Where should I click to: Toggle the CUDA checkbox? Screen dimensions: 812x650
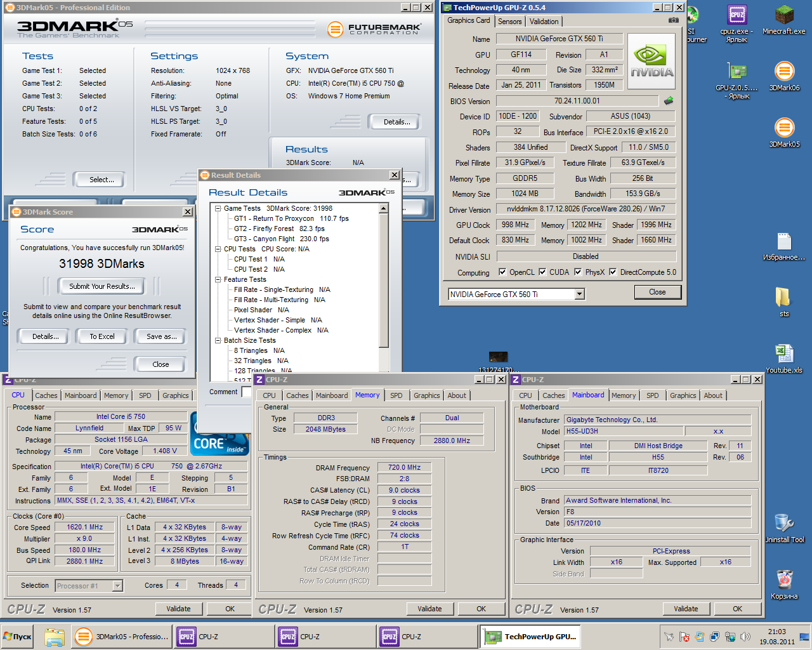pos(542,272)
